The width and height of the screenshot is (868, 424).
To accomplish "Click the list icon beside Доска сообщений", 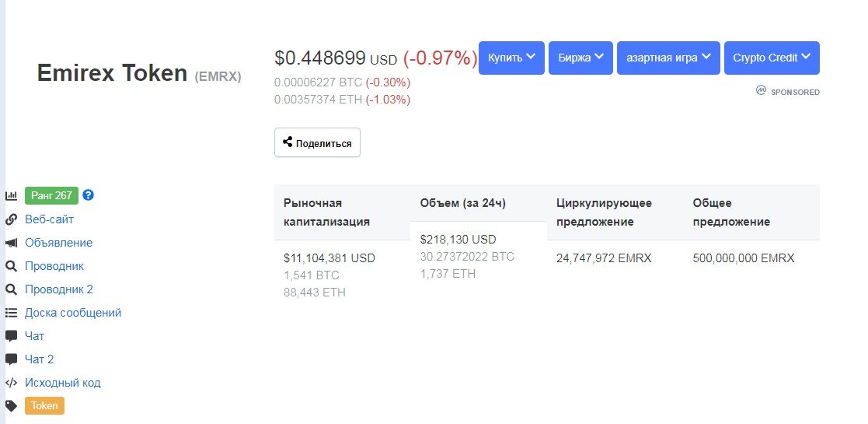I will [11, 313].
